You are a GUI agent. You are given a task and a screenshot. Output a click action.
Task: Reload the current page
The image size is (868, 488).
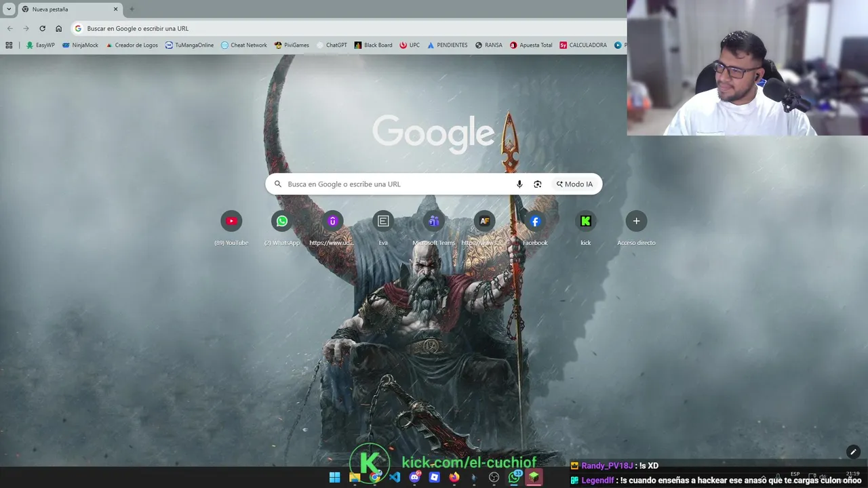click(42, 28)
